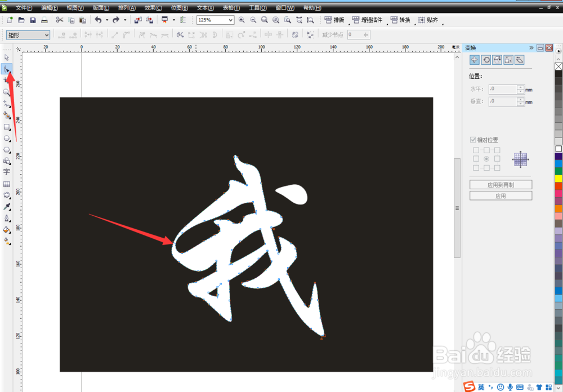563x392 pixels.
Task: Select the Eyedropper tool
Action: pyautogui.click(x=6, y=207)
